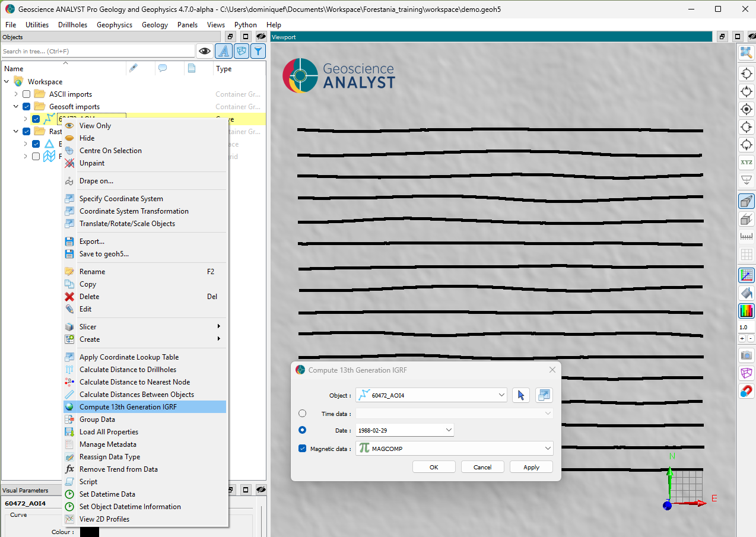The height and width of the screenshot is (537, 756).
Task: Click the funnel filter icon in Objects panel
Action: click(258, 52)
